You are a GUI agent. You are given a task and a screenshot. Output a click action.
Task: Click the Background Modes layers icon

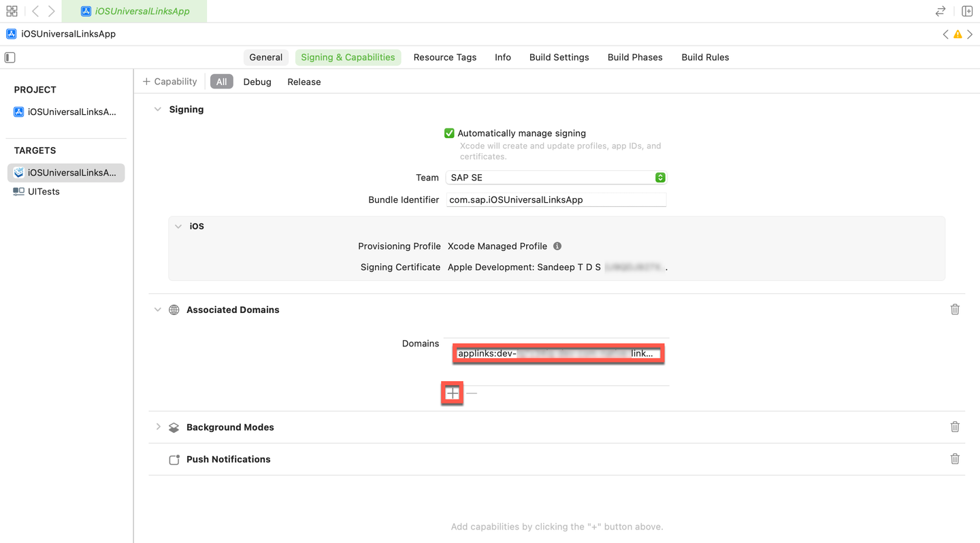click(x=174, y=427)
